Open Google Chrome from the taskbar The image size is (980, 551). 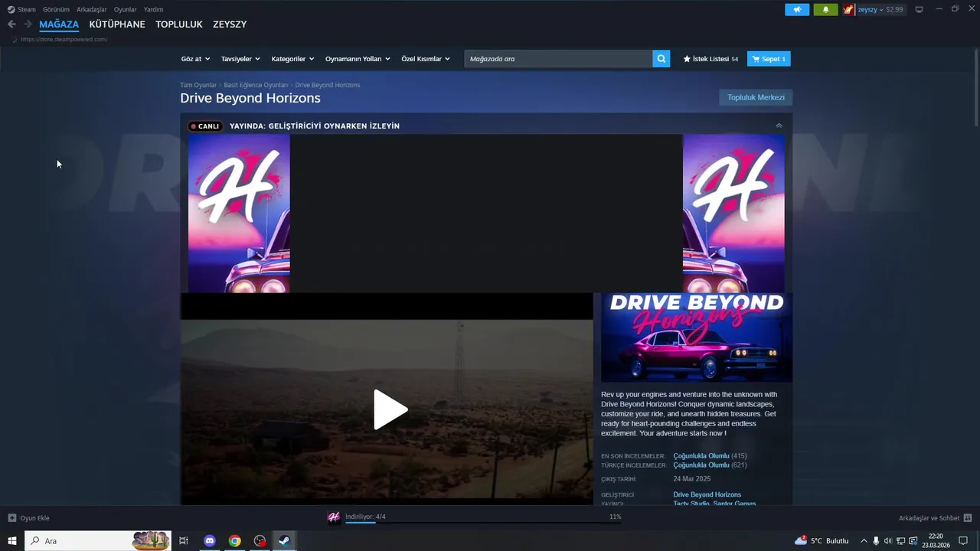point(234,541)
